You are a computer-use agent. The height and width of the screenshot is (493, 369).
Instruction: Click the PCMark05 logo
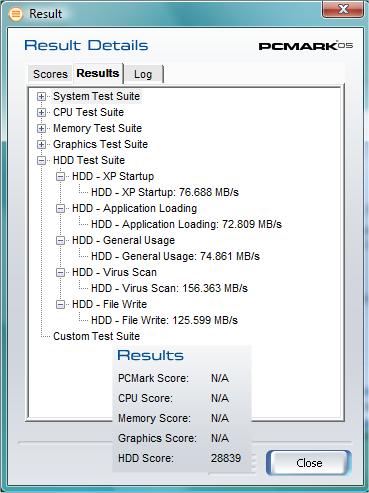pos(306,45)
